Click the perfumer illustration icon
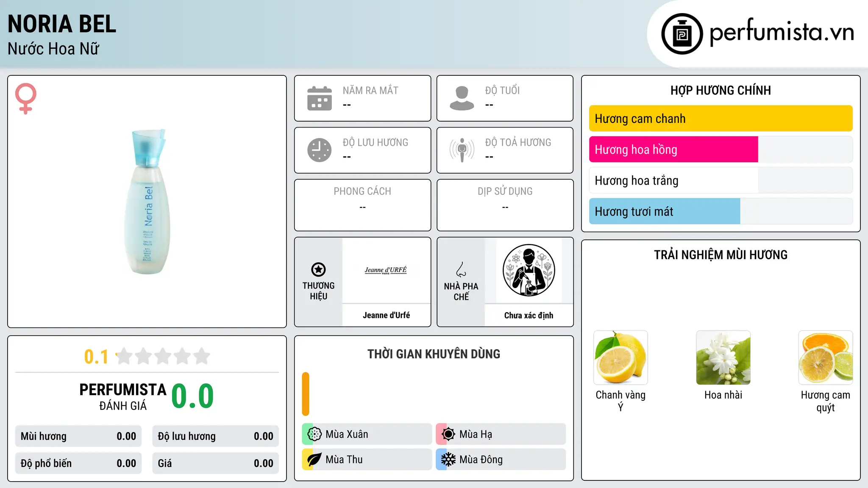This screenshot has width=868, height=488. (x=529, y=270)
